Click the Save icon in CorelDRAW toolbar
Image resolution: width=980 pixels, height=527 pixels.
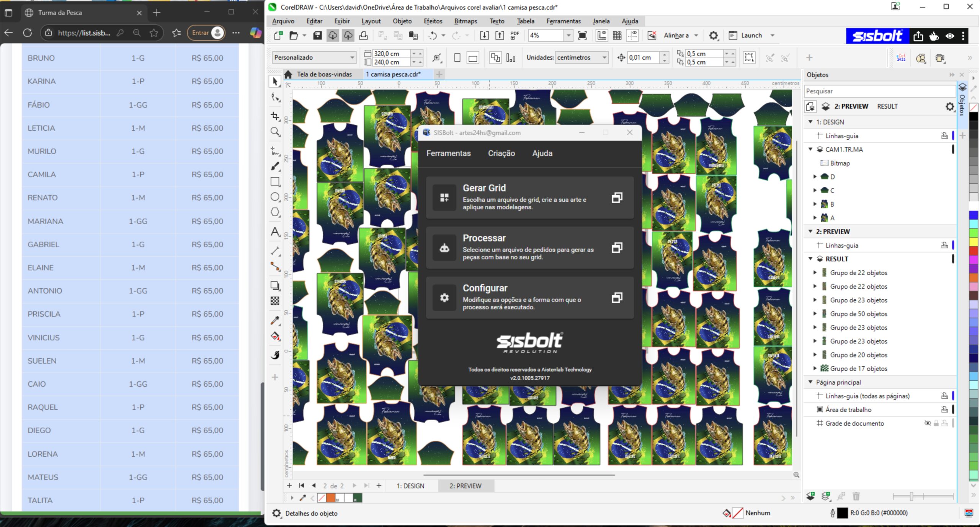317,35
